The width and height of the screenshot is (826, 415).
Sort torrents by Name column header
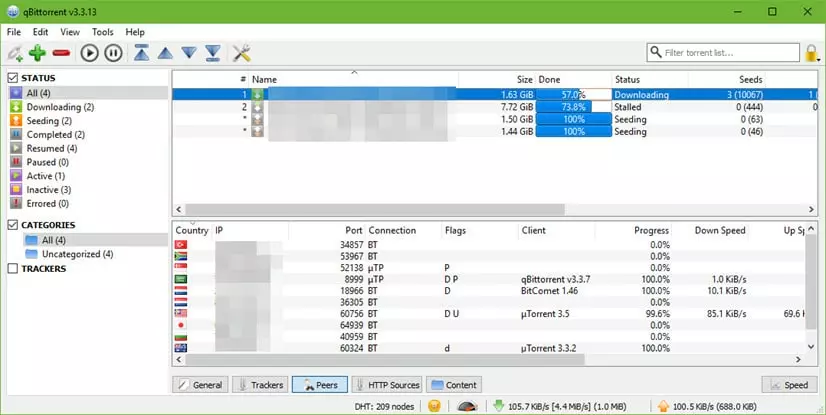[x=353, y=80]
